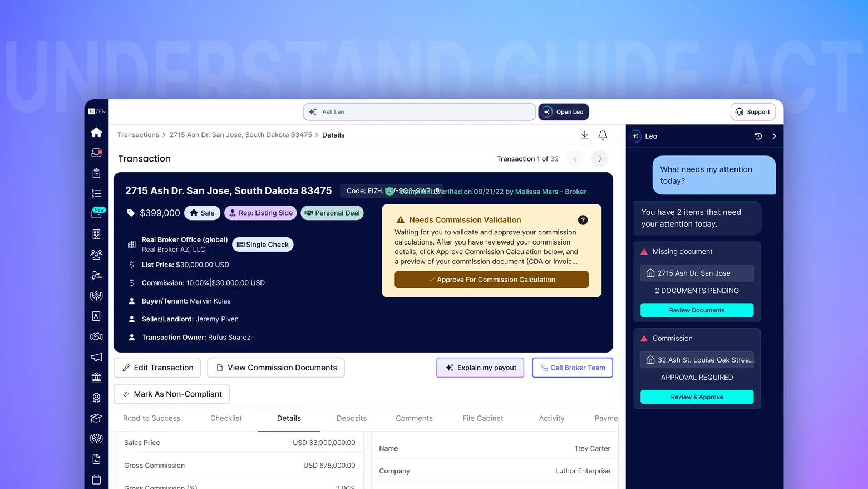Viewport: 868px width, 489px height.
Task: Open the document report icon in sidebar
Action: click(96, 459)
